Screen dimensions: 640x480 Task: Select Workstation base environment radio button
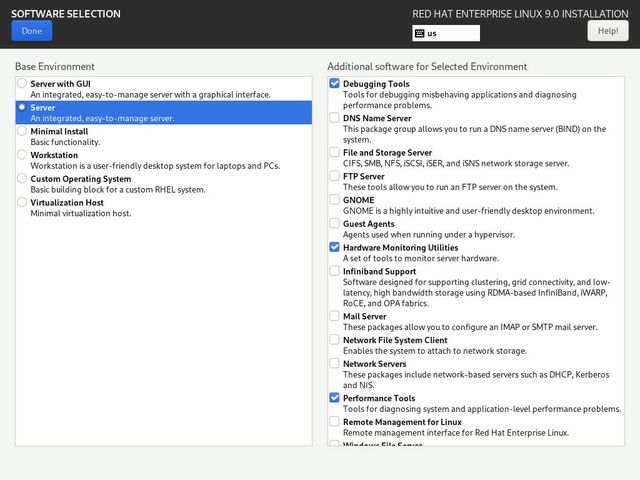[22, 155]
